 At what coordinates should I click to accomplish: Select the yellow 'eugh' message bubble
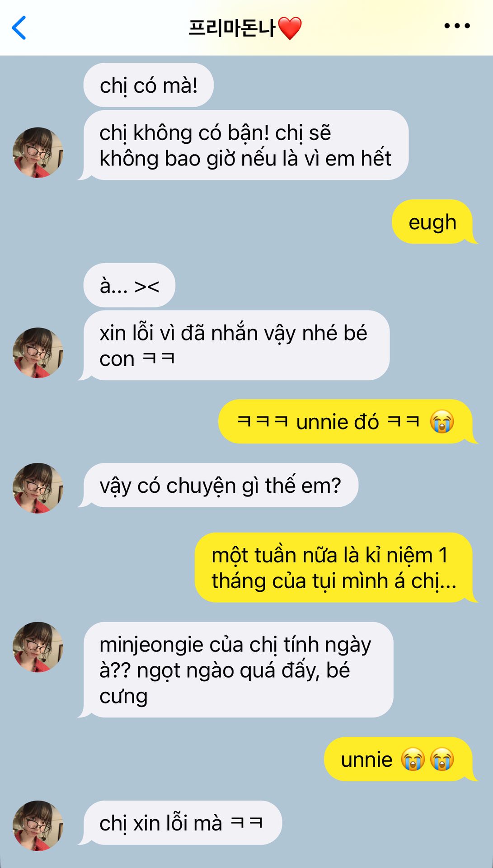pos(434,222)
